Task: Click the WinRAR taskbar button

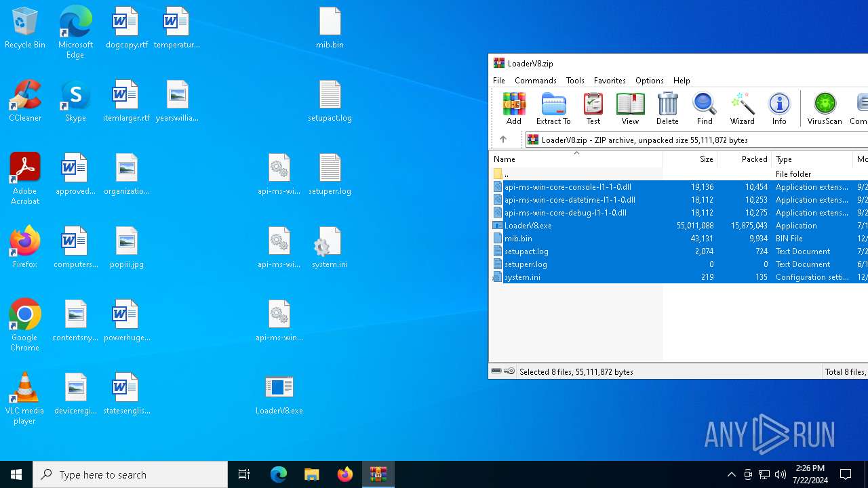Action: tap(378, 474)
